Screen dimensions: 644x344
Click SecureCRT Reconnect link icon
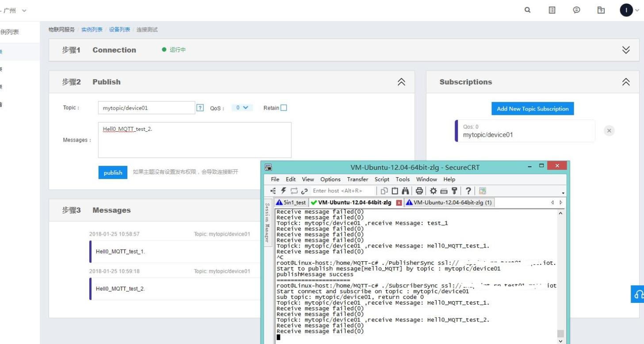pos(304,191)
